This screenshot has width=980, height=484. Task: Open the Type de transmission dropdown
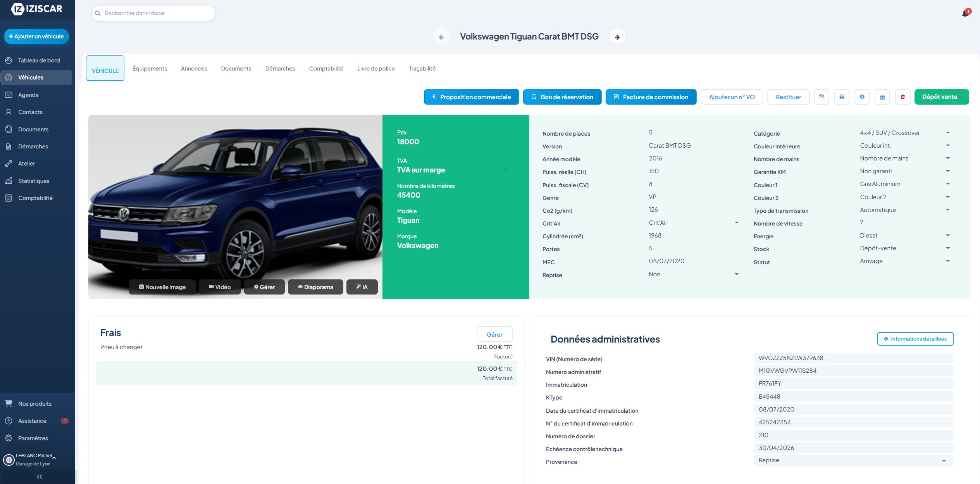pyautogui.click(x=905, y=210)
